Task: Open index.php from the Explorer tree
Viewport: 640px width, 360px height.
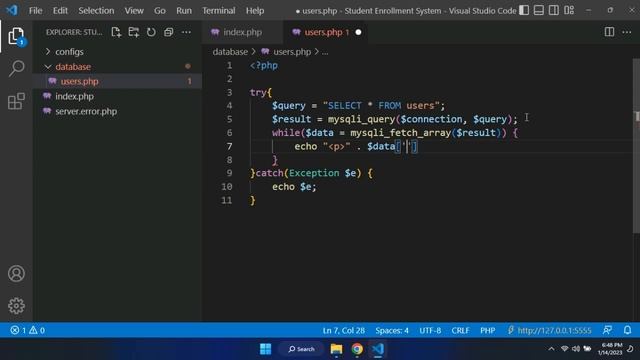Action: [x=74, y=96]
